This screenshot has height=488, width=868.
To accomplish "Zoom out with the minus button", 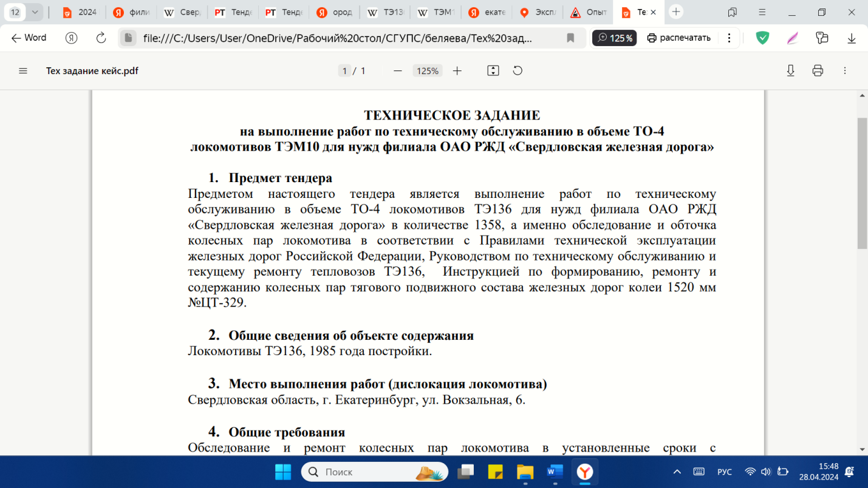I will click(x=398, y=71).
